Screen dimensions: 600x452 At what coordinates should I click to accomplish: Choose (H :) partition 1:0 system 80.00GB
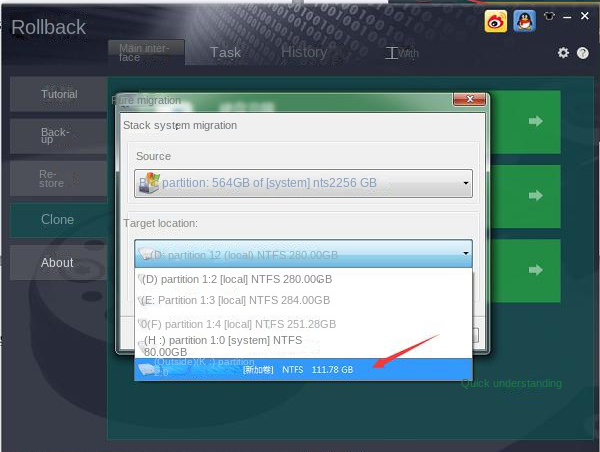[303, 346]
